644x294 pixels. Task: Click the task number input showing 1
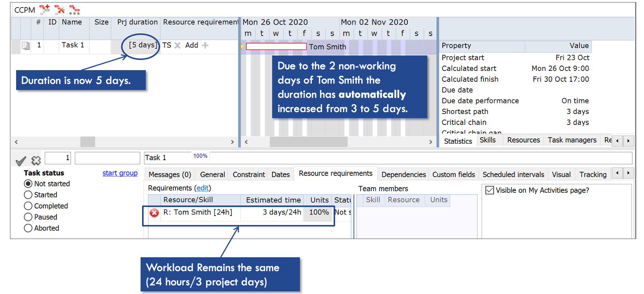click(58, 158)
